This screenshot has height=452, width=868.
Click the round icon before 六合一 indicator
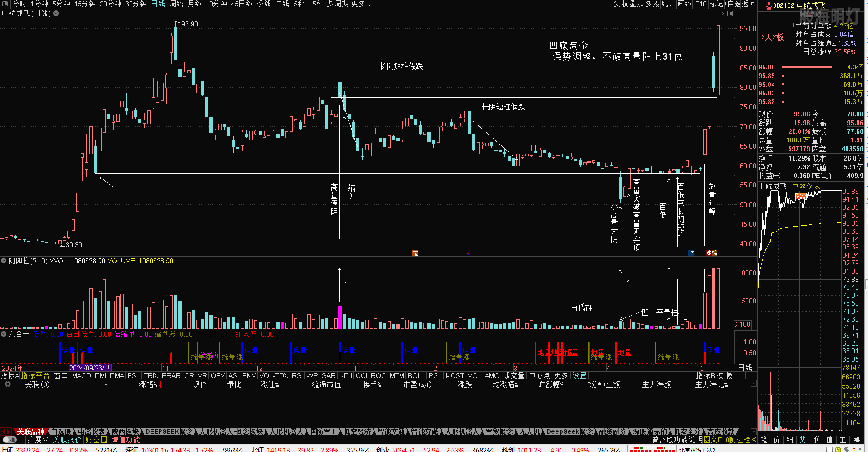pos(4,334)
